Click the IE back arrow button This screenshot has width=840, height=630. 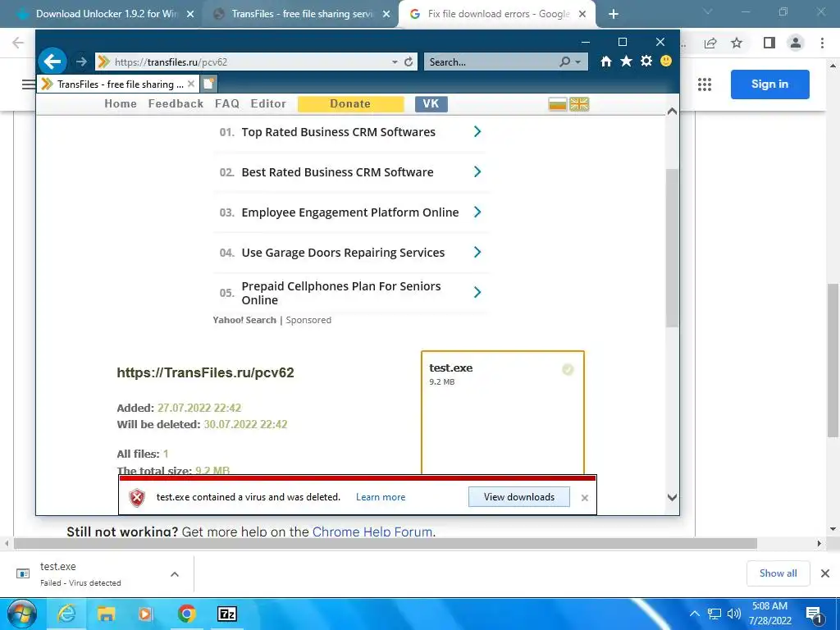coord(52,62)
